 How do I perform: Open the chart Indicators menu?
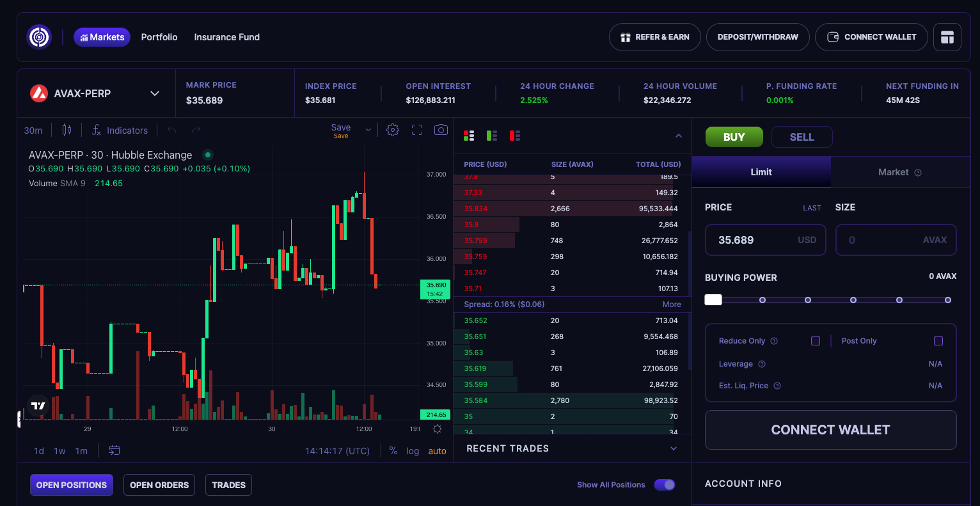point(120,130)
